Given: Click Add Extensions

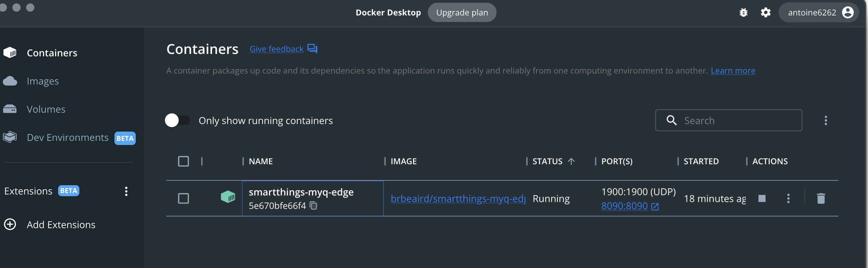Looking at the screenshot, I should pyautogui.click(x=61, y=225).
